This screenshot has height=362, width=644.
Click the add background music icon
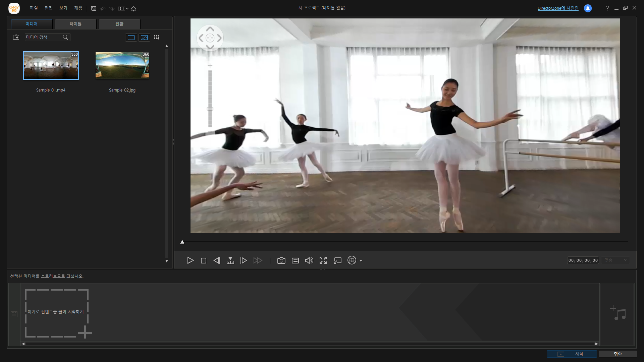point(618,313)
